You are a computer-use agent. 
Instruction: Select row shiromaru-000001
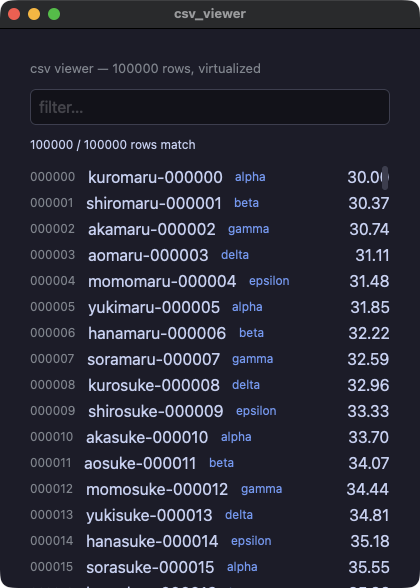coord(210,203)
